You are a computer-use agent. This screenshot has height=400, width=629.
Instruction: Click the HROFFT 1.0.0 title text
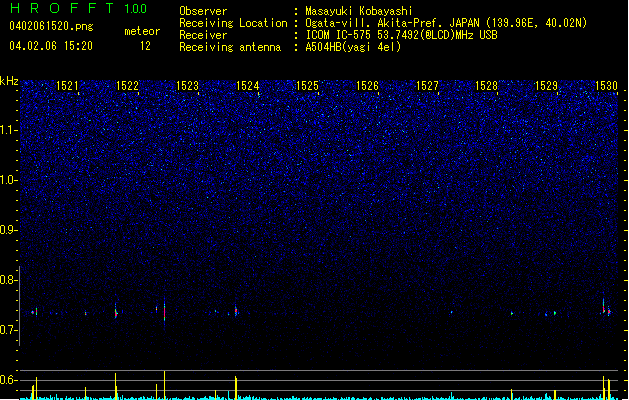click(79, 8)
